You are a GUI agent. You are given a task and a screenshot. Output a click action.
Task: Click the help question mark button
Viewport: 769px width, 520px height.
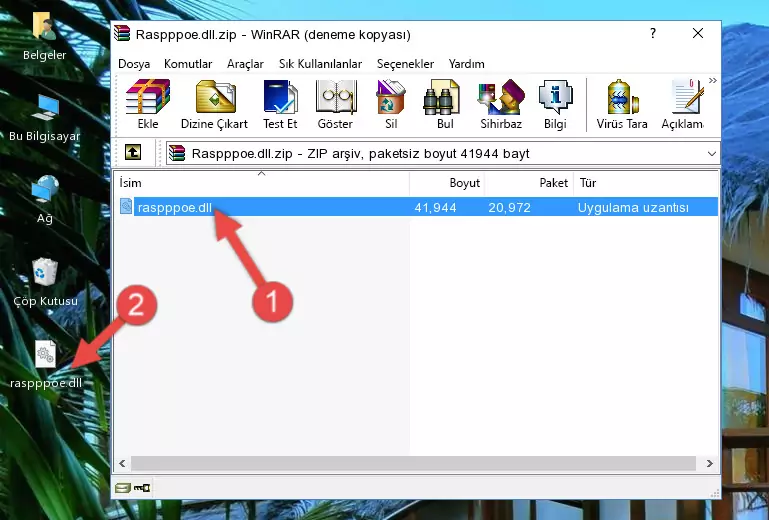click(x=653, y=33)
